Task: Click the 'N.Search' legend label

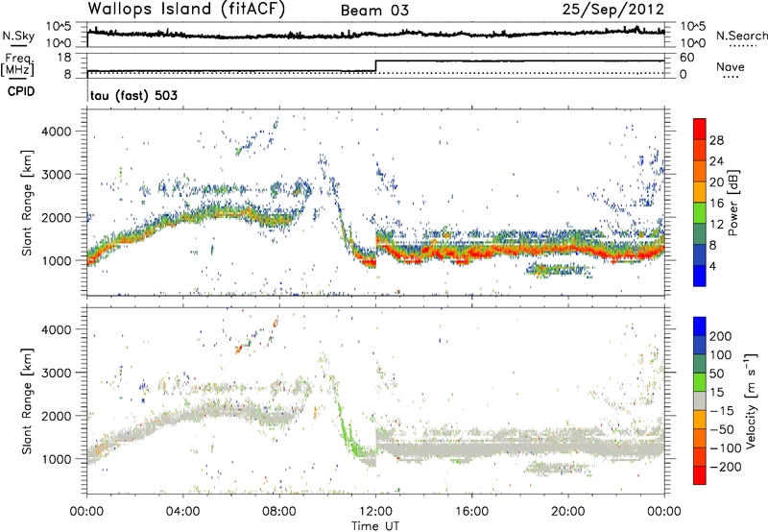Action: [x=741, y=36]
